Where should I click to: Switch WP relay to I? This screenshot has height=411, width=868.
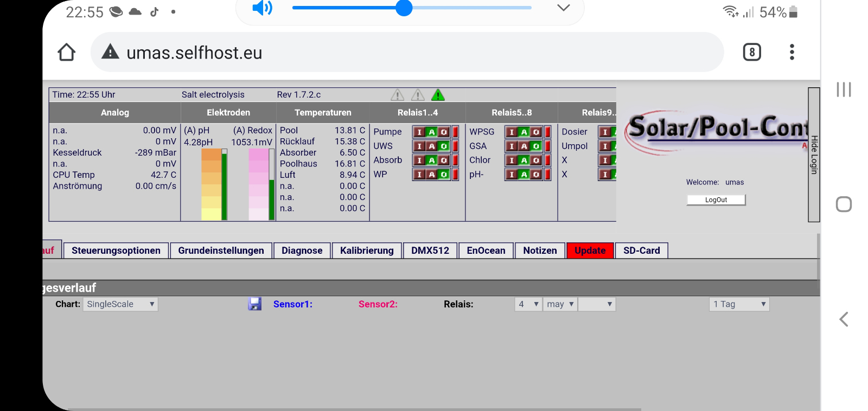point(419,174)
